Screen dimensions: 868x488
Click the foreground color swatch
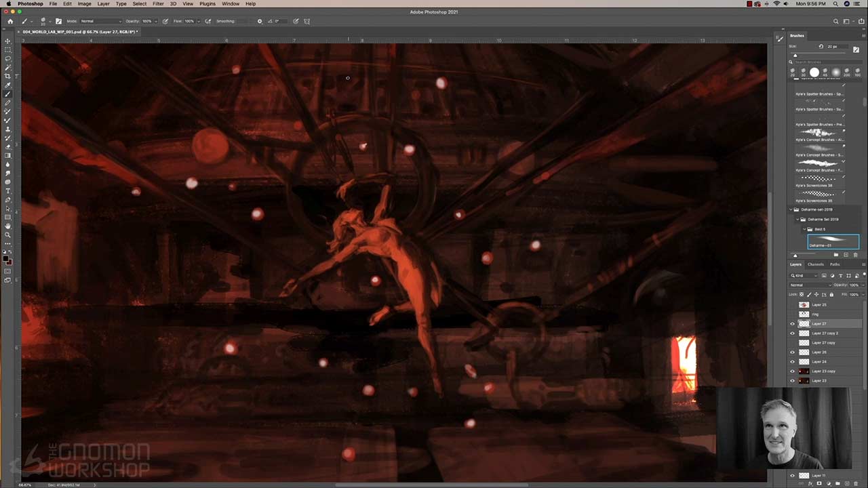point(7,259)
